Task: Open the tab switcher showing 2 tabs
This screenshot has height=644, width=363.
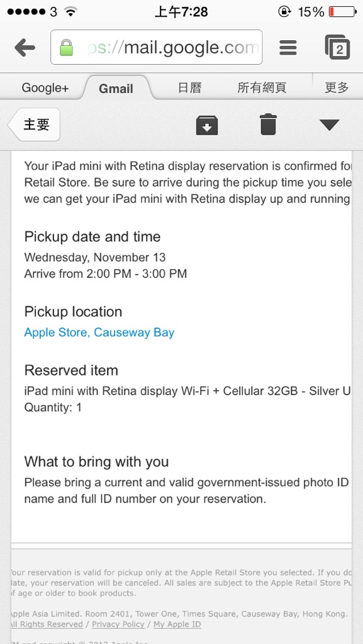Action: [x=338, y=47]
